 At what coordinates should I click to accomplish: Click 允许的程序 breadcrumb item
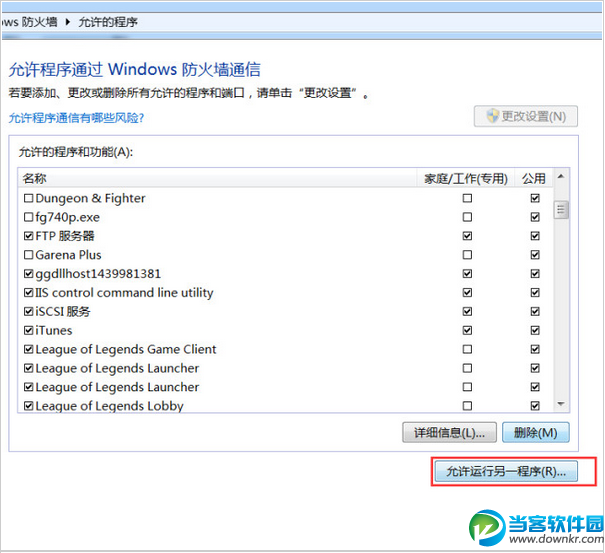point(108,22)
